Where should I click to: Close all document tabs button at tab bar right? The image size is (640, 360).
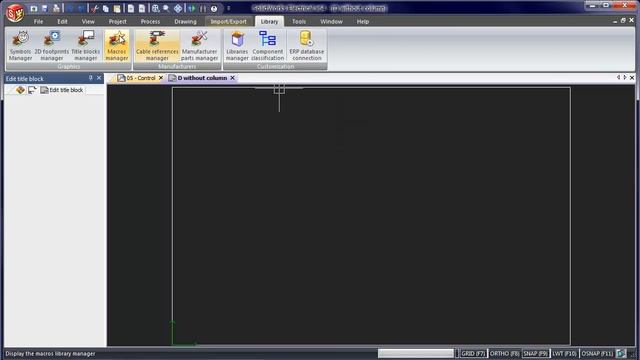click(x=632, y=77)
